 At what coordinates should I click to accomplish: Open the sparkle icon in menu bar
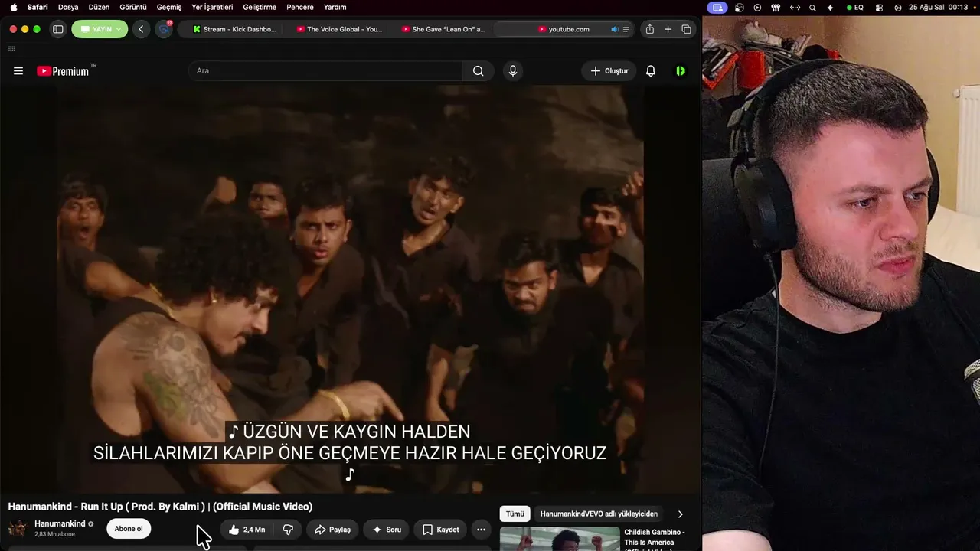click(x=830, y=8)
